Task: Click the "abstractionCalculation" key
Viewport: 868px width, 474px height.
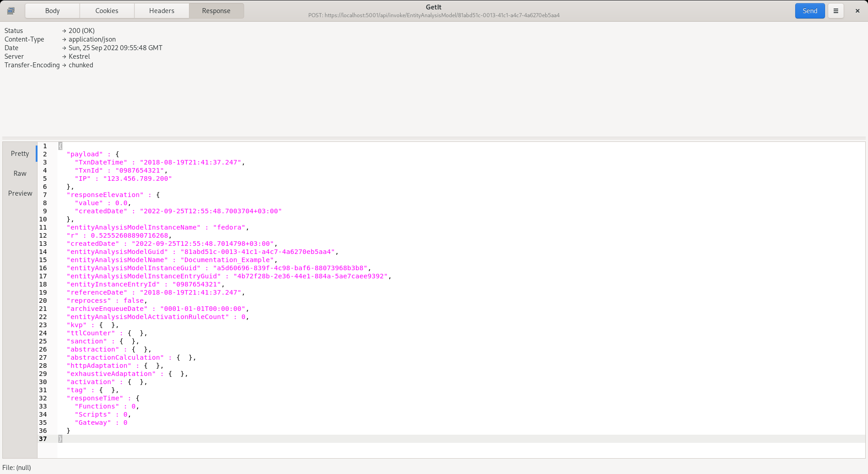Action: (x=115, y=358)
